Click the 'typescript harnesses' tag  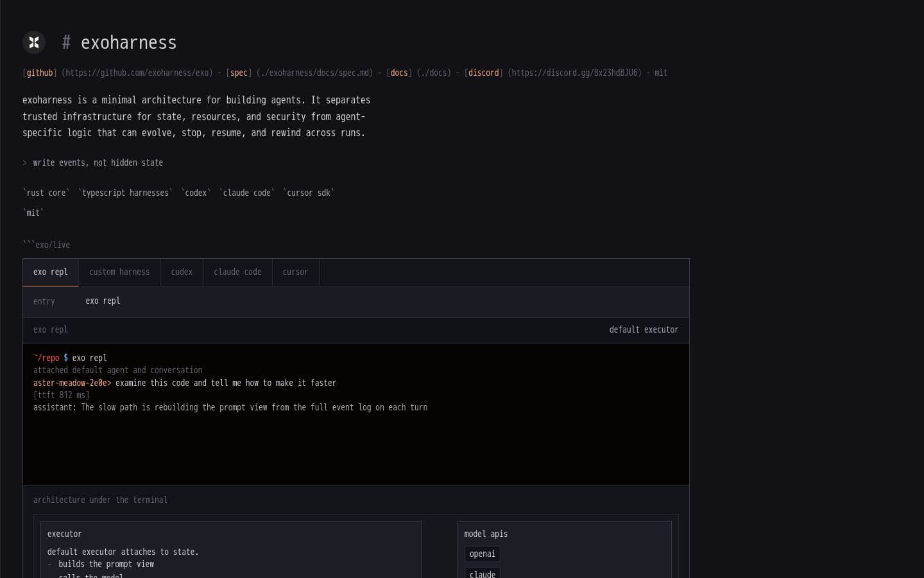(125, 193)
